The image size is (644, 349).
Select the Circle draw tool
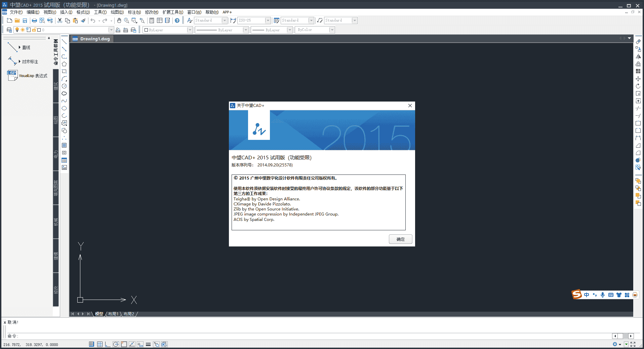(64, 86)
